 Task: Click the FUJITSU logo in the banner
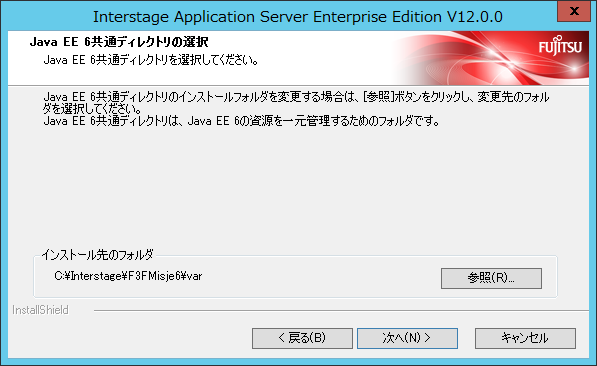click(x=560, y=46)
